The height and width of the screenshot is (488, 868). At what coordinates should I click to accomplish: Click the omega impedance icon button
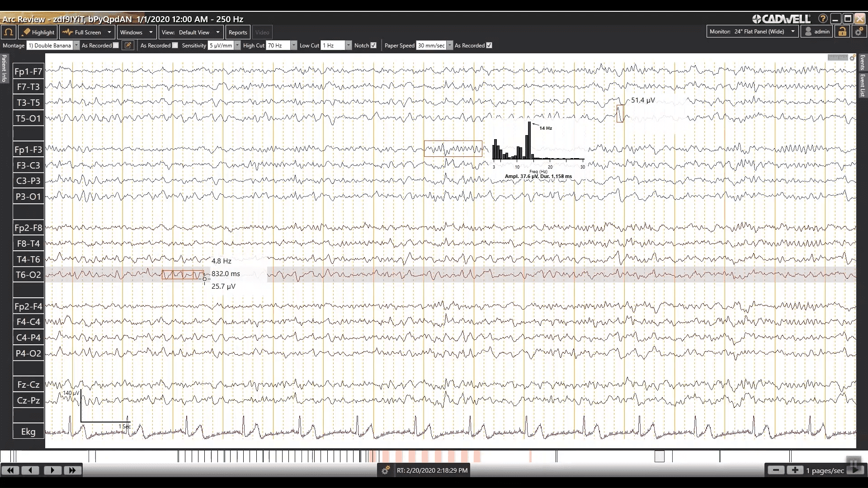(9, 32)
